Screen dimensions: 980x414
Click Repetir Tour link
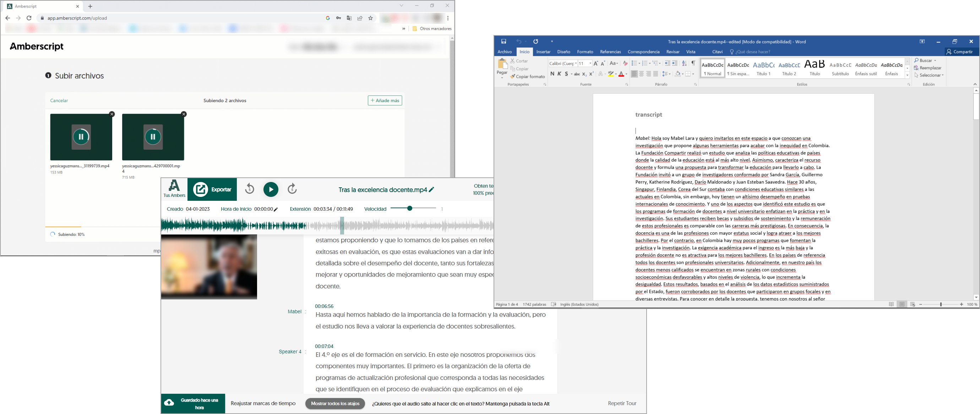tap(622, 403)
